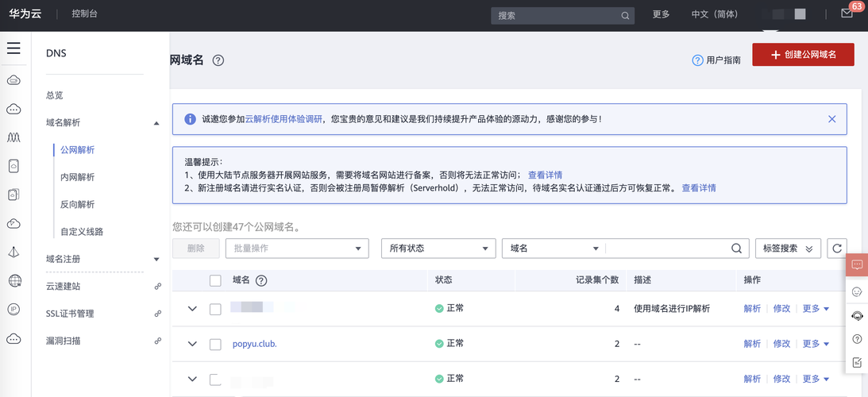Open the stacked cloud backup rail icon

click(x=14, y=195)
